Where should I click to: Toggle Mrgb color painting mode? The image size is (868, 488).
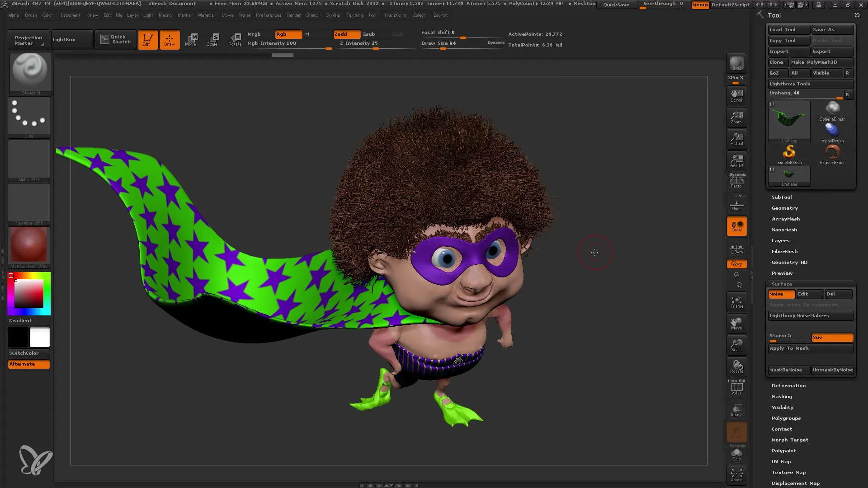(254, 34)
